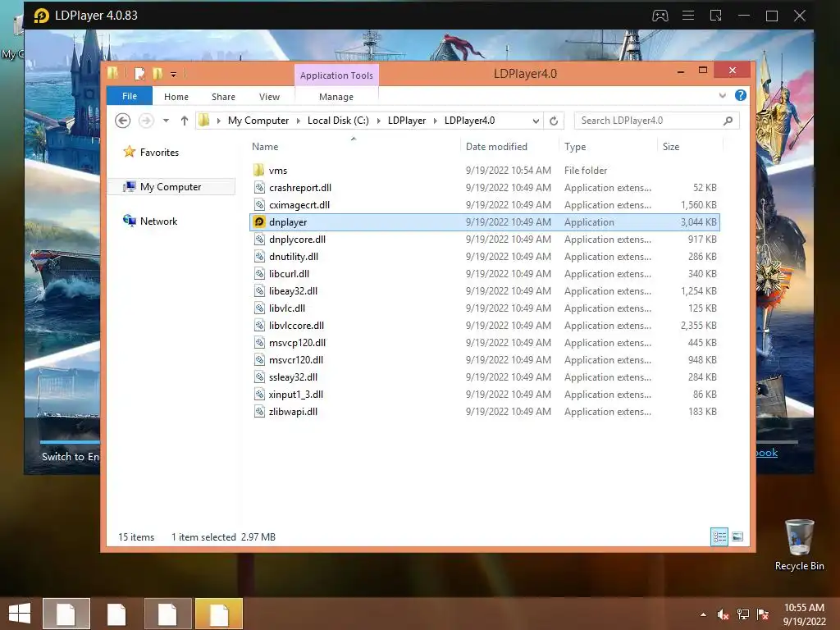Select the dnutility.dll file
The width and height of the screenshot is (840, 630).
tap(294, 257)
